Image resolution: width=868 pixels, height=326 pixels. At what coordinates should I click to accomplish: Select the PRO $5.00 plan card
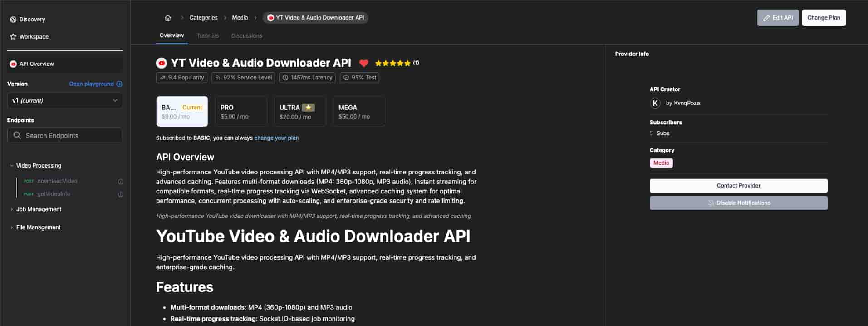[241, 111]
